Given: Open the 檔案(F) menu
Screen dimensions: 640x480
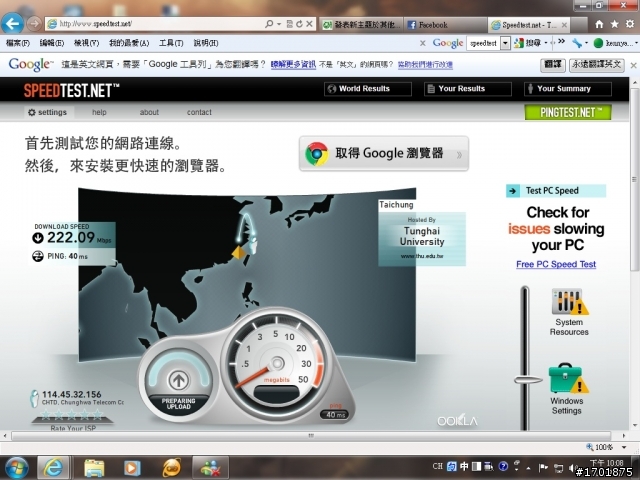Looking at the screenshot, I should (18, 43).
